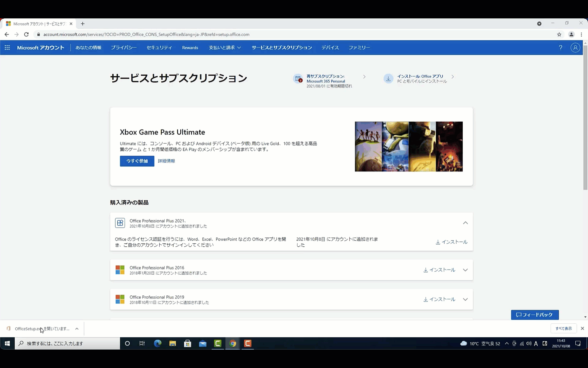The width and height of the screenshot is (588, 368).
Task: Open Chrome three-dot menu
Action: (x=581, y=34)
